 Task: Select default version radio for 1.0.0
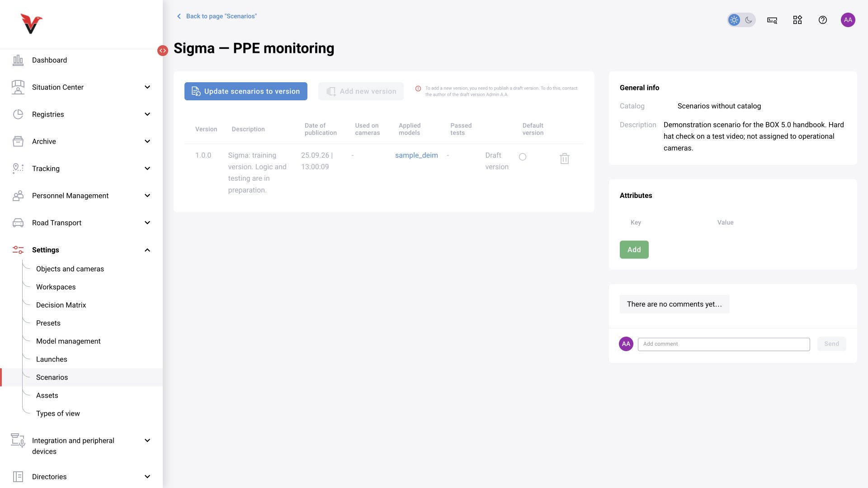(523, 157)
